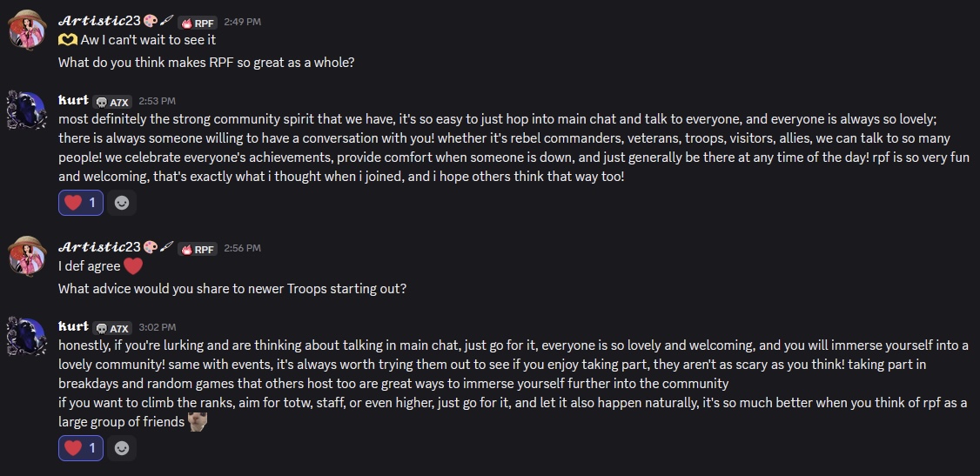Click the RPF server tag on the 2:56 PM message
The height and width of the screenshot is (476, 980).
(x=198, y=249)
